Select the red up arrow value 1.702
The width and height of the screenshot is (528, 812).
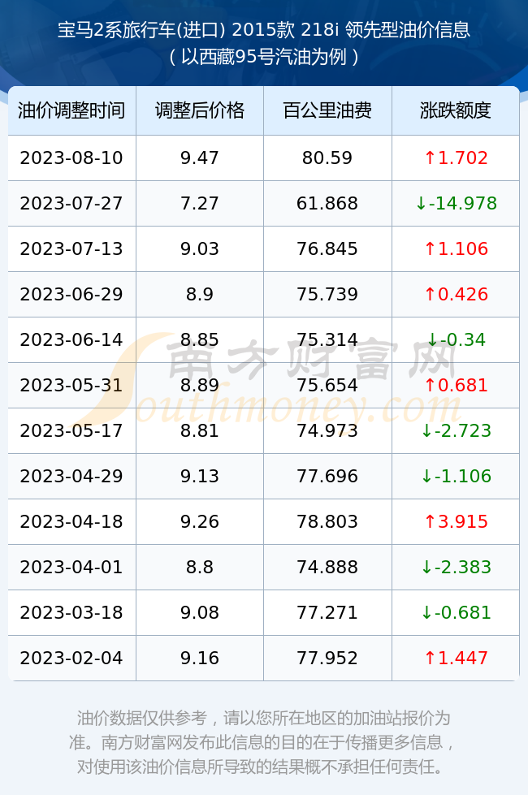(x=456, y=158)
